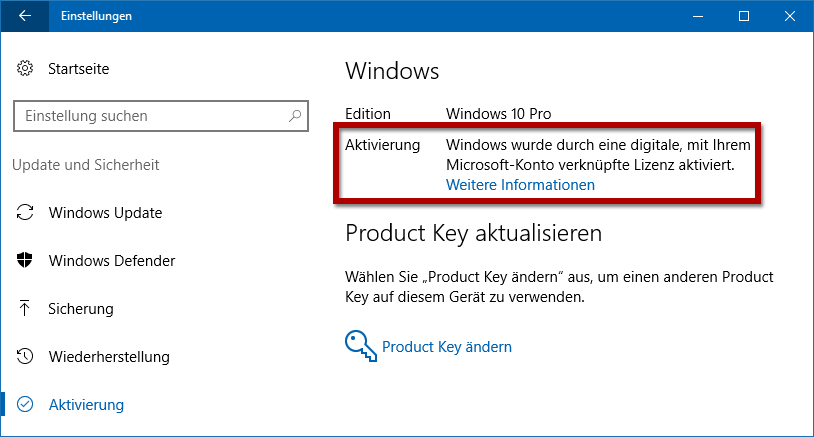
Task: Click the Startseite gear icon
Action: tap(25, 69)
